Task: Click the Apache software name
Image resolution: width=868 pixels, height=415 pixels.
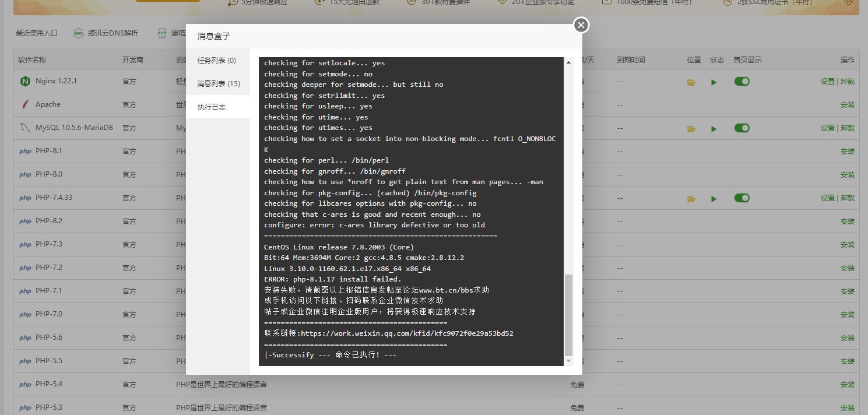Action: click(x=48, y=104)
